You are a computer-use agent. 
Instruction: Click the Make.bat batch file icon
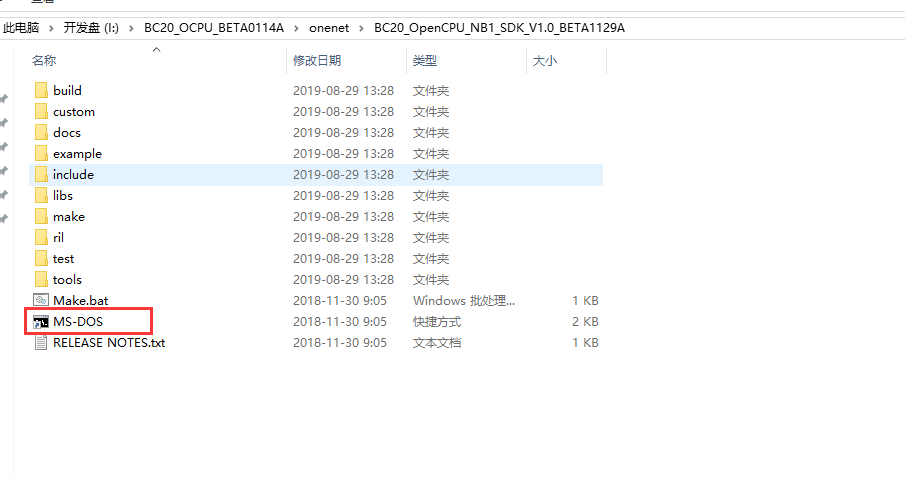[x=41, y=300]
